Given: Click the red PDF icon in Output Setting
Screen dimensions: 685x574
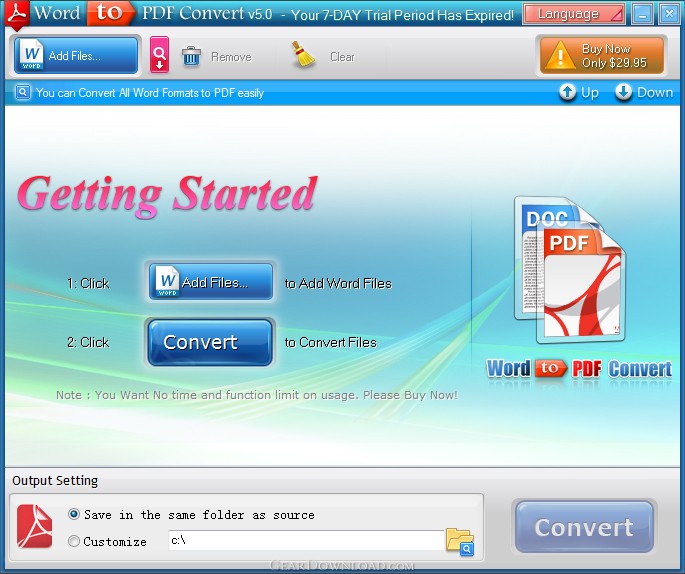Looking at the screenshot, I should coord(35,526).
